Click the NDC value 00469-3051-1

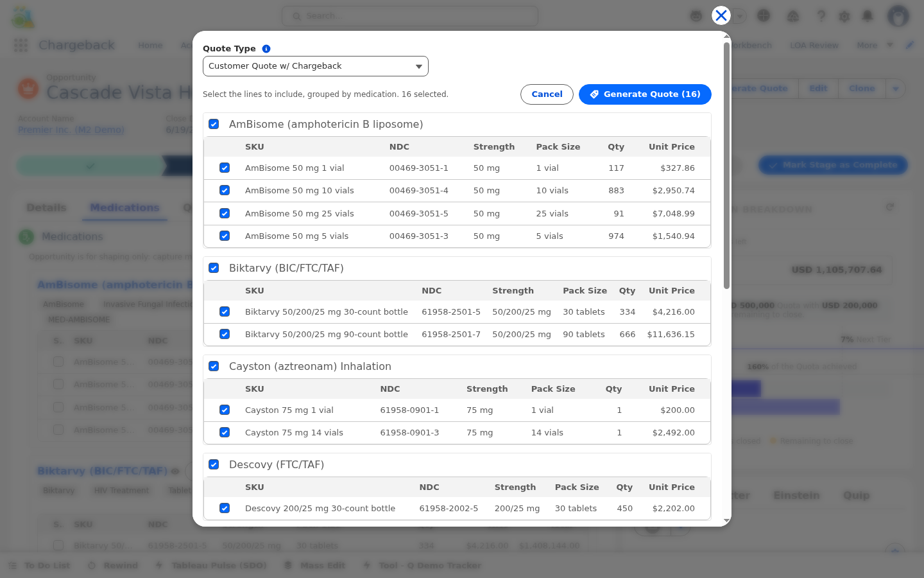coord(419,168)
